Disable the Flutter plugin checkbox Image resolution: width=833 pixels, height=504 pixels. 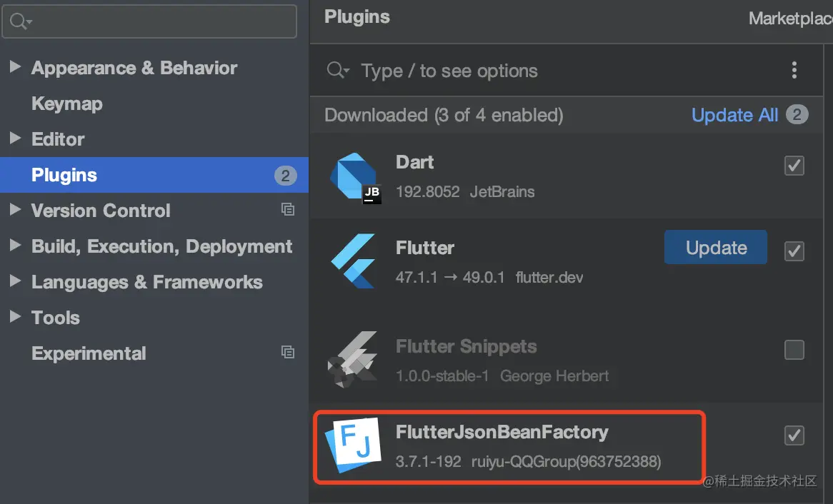[794, 251]
